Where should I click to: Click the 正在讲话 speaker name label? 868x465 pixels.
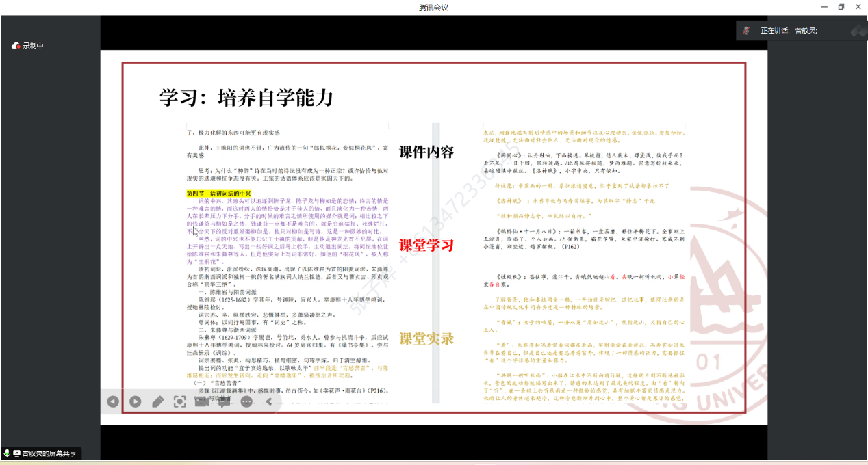(x=789, y=31)
